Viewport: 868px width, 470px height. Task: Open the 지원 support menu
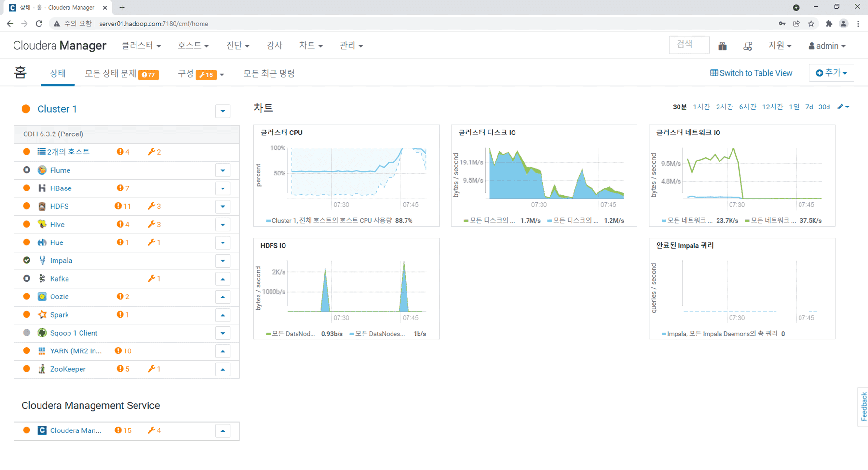click(780, 46)
